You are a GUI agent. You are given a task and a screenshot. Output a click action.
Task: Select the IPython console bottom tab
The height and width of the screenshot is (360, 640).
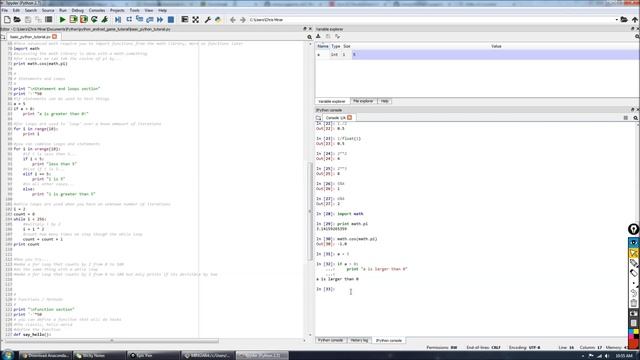(x=389, y=340)
